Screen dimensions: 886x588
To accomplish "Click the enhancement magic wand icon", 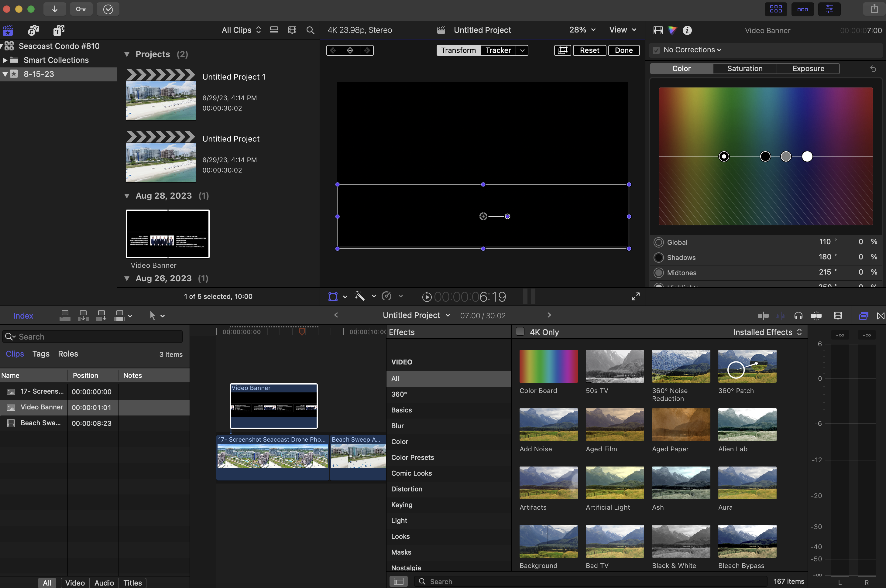I will coord(359,296).
